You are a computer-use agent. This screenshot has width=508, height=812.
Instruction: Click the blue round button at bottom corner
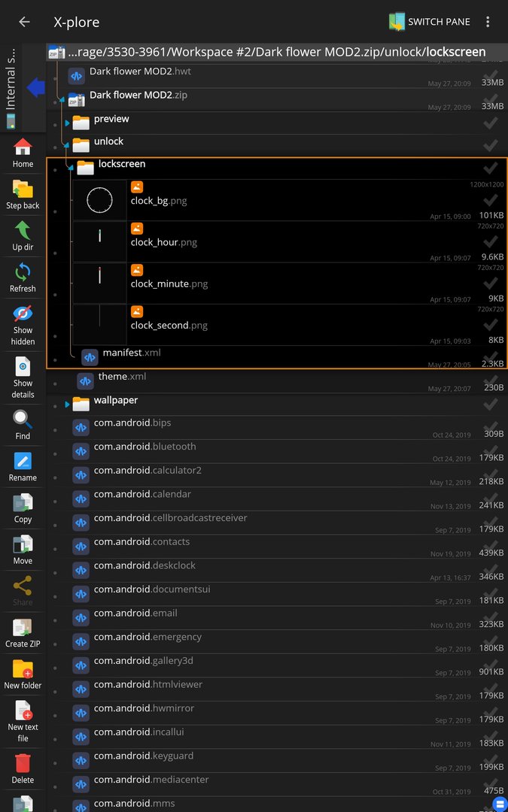[500, 804]
